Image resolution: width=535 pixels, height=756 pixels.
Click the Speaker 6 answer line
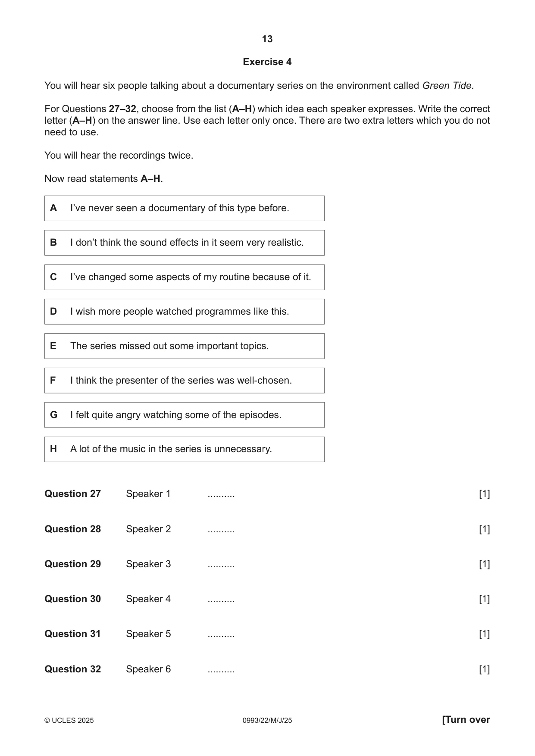(221, 669)
